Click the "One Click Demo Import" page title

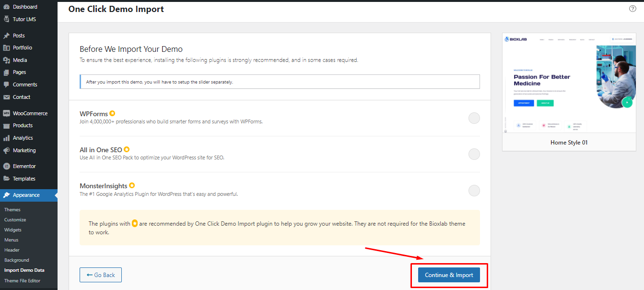pyautogui.click(x=116, y=9)
